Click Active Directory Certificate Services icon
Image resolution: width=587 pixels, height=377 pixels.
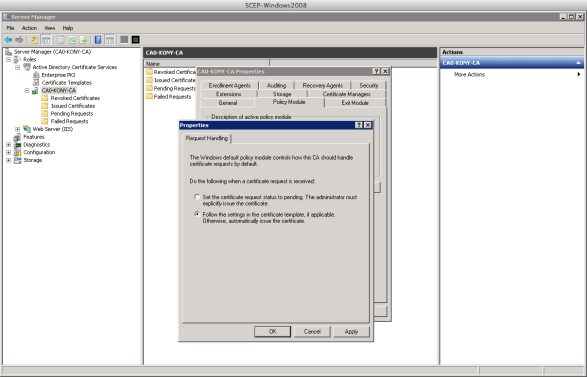(x=27, y=67)
